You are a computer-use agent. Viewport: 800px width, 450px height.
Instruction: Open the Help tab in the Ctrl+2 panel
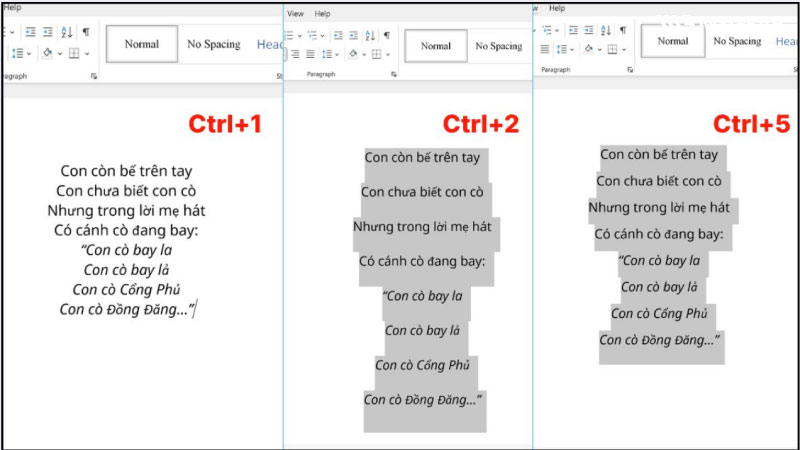click(x=322, y=14)
